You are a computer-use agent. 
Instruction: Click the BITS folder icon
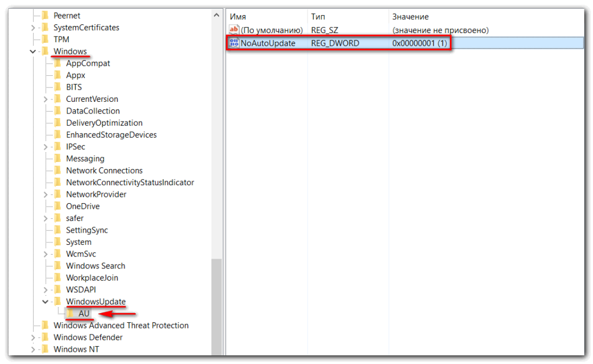point(57,87)
